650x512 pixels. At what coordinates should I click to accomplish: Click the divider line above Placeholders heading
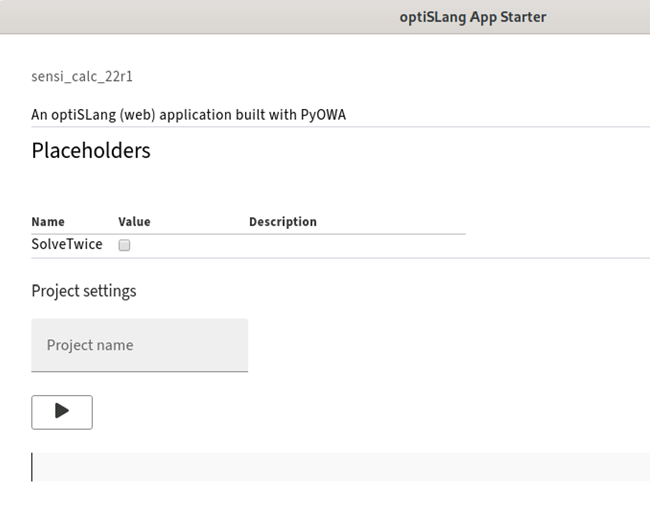340,127
